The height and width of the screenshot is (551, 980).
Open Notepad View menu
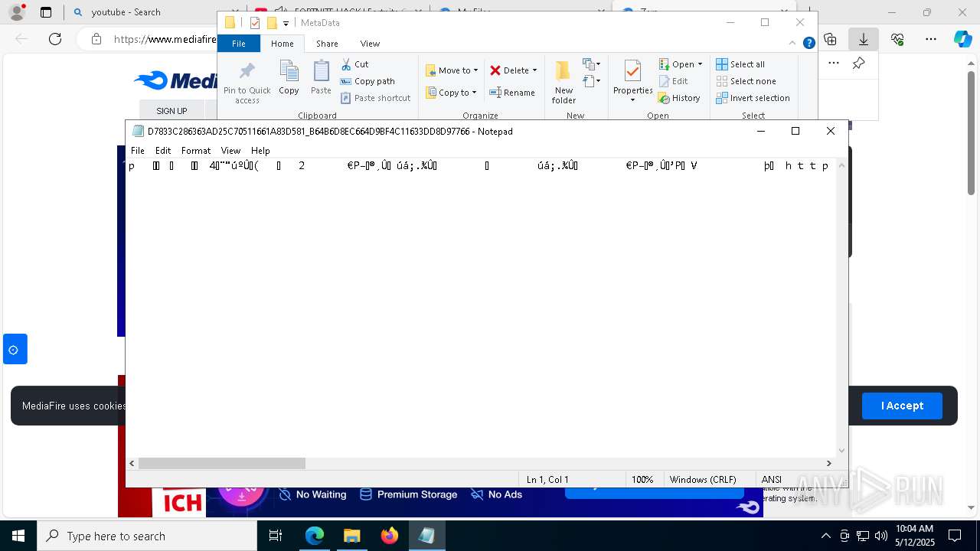pyautogui.click(x=230, y=151)
